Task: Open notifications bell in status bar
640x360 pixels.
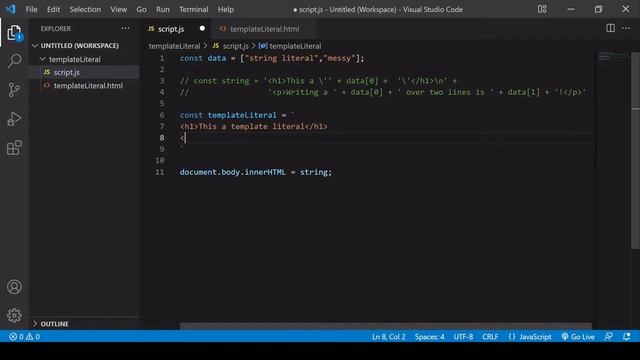Action: tap(627, 337)
